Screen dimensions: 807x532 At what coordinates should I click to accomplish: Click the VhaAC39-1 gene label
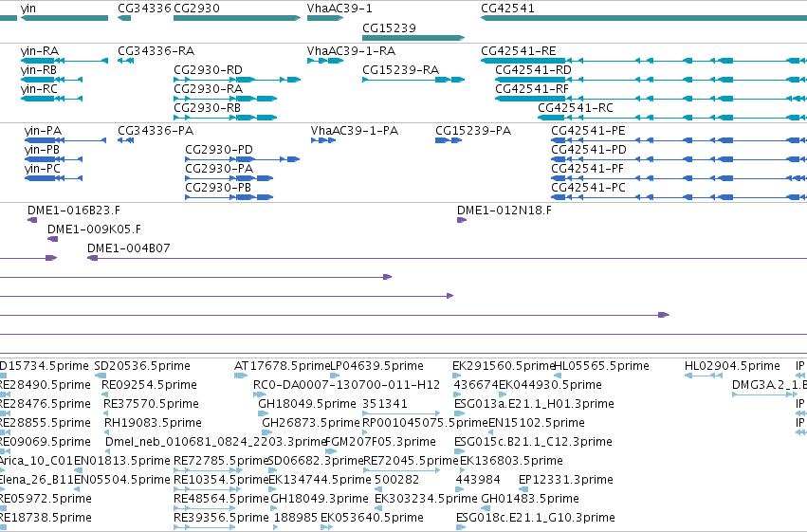click(339, 9)
